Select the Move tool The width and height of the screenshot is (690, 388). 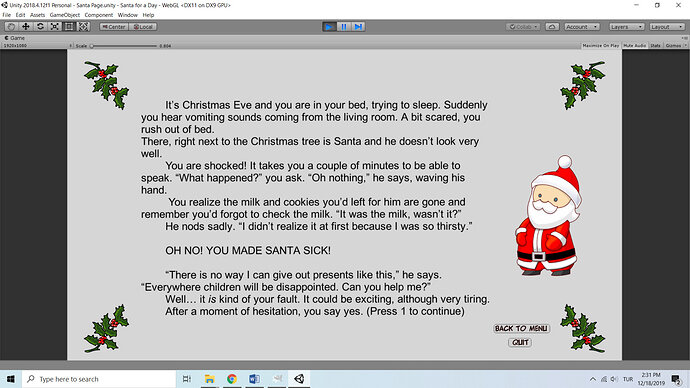pos(26,27)
